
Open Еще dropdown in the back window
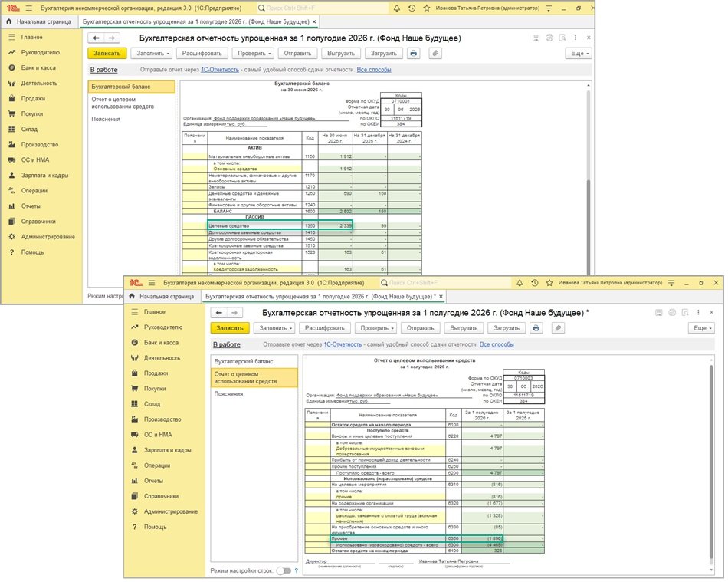tap(579, 54)
